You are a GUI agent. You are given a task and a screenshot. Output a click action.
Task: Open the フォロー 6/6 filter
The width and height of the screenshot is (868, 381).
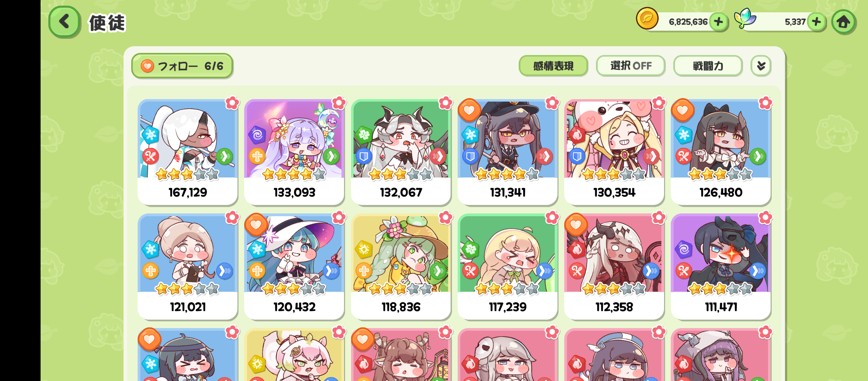[x=182, y=66]
